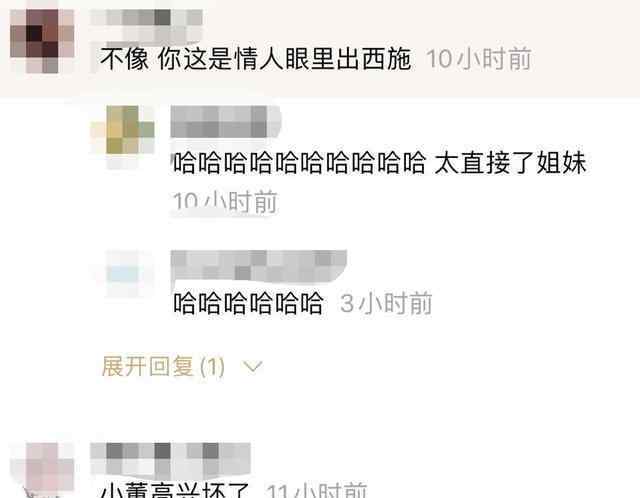This screenshot has width=640, height=498.
Task: Click the 3小时前 timestamp
Action: pyautogui.click(x=386, y=304)
